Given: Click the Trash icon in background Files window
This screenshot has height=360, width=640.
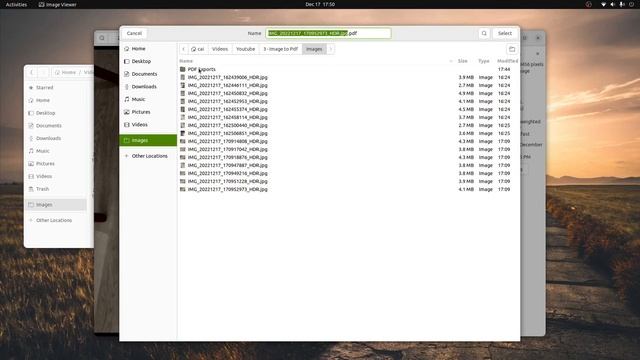Looking at the screenshot, I should [x=31, y=189].
